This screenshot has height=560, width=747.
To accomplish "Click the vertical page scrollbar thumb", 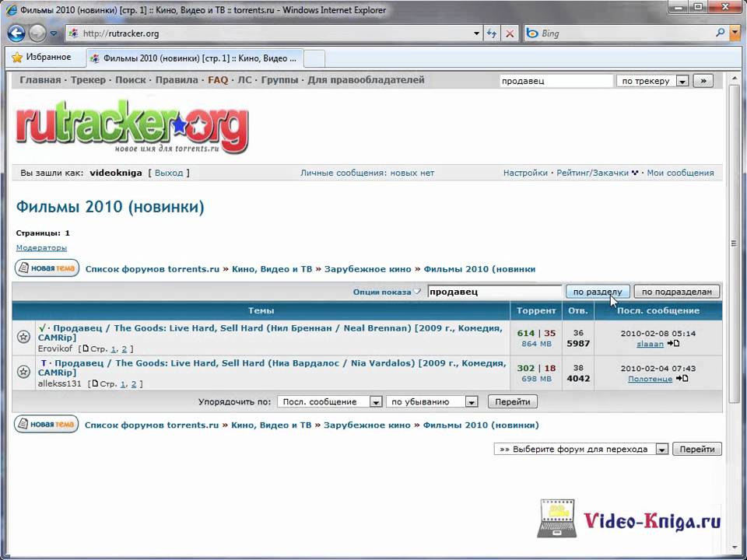I will coord(734,243).
